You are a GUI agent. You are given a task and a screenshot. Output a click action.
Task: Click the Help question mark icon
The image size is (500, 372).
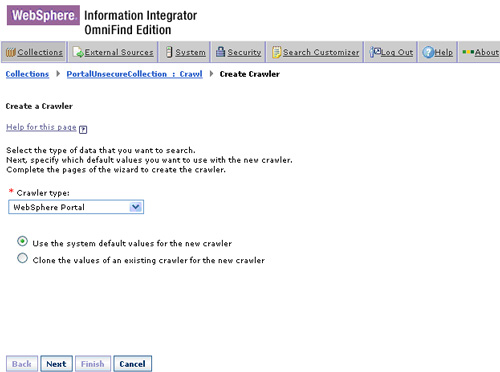point(428,52)
